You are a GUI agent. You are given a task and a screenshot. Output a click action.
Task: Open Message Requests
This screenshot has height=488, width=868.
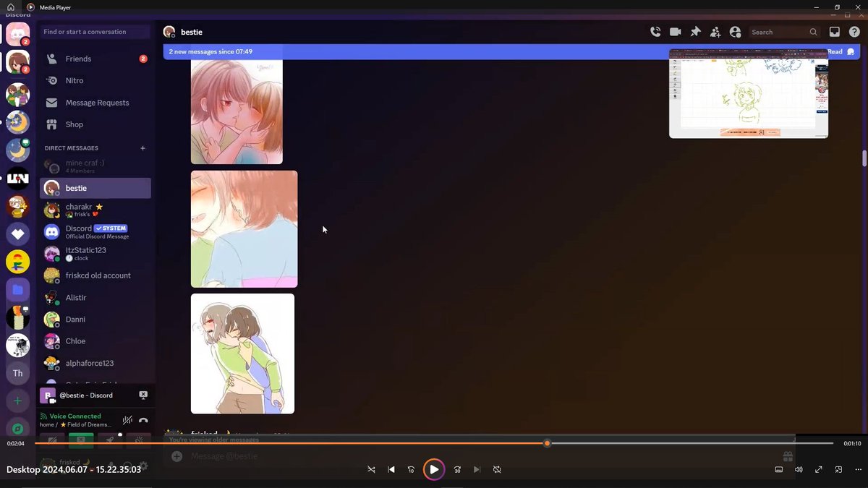pos(95,103)
